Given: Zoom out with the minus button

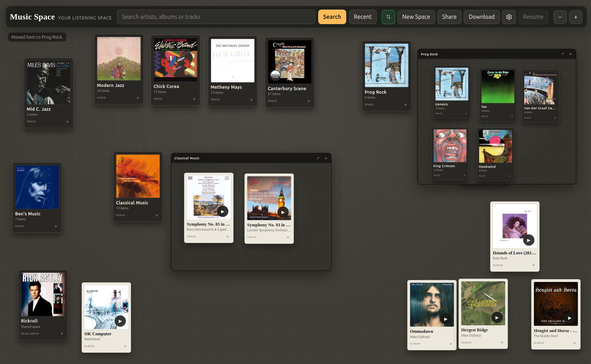Looking at the screenshot, I should pyautogui.click(x=560, y=17).
